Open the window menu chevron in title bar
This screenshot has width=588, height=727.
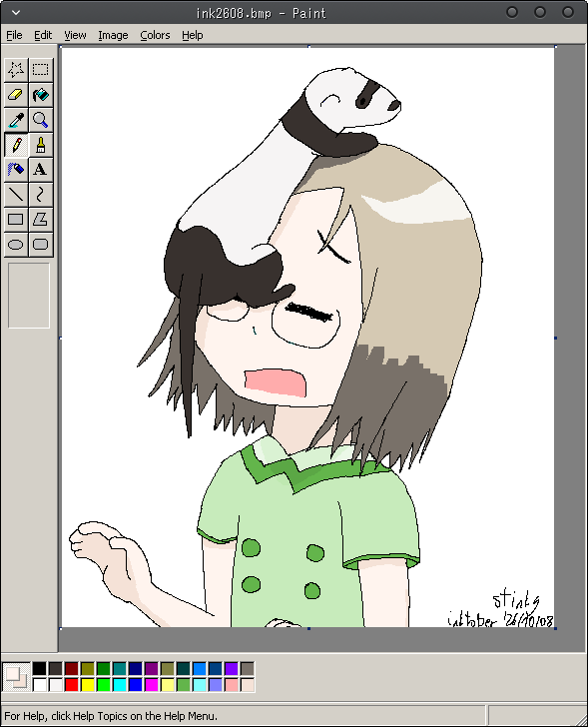(16, 13)
